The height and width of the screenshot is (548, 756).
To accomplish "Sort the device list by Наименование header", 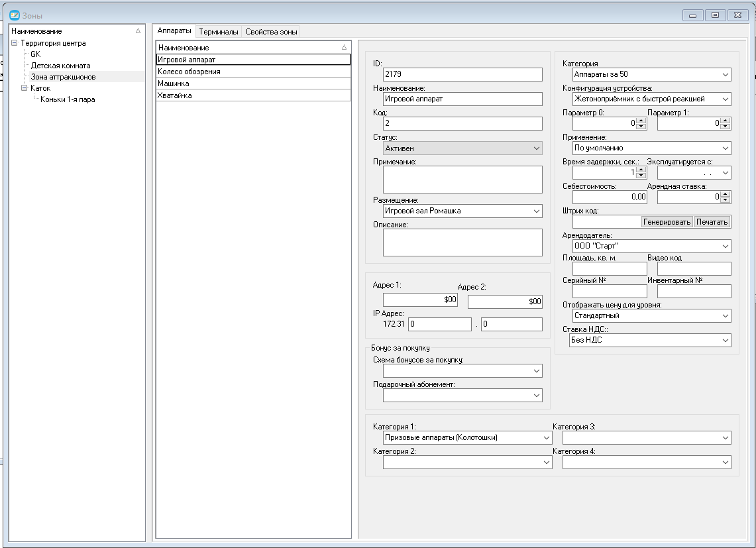I will (x=253, y=47).
